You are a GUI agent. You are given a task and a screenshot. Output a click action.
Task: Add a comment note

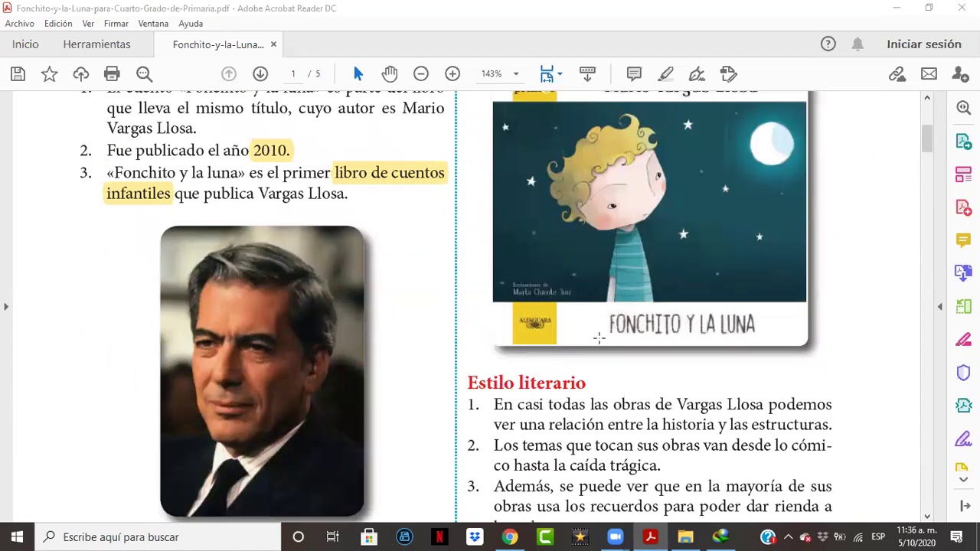(x=634, y=74)
